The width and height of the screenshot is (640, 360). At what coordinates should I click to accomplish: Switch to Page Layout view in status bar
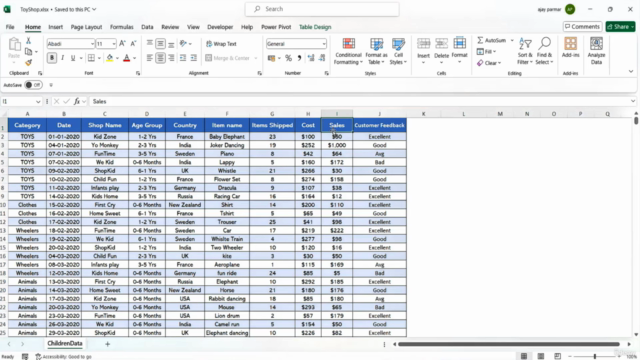coord(541,356)
